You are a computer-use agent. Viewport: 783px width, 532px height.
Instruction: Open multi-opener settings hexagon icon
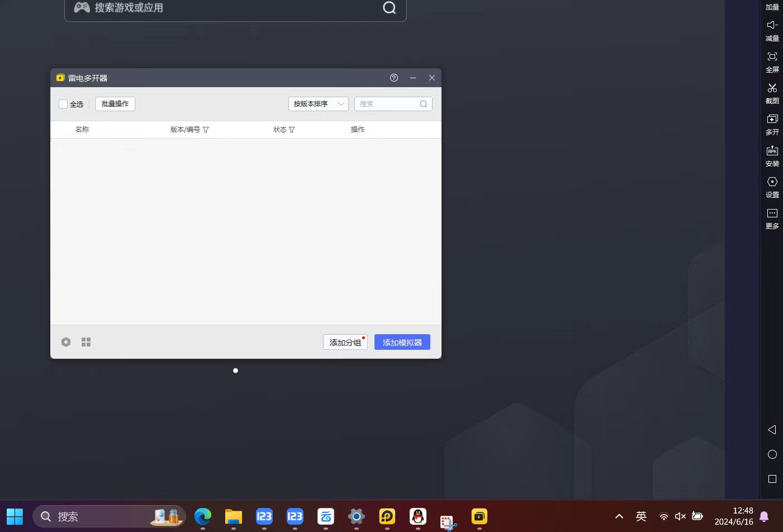pos(66,342)
